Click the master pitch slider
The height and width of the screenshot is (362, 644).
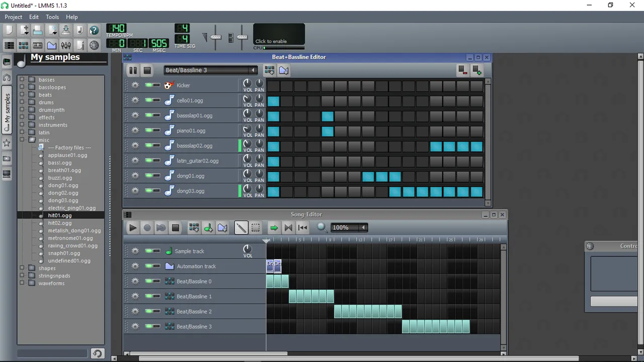242,37
